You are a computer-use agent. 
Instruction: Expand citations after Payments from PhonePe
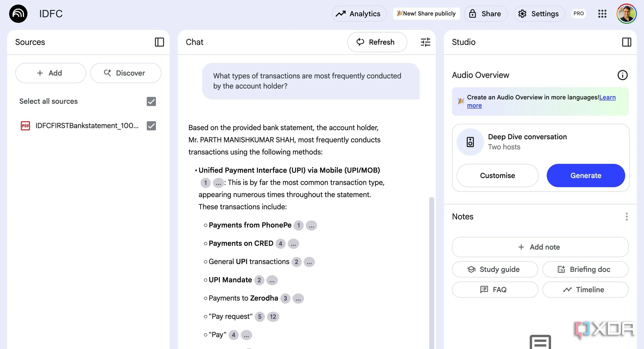point(311,225)
